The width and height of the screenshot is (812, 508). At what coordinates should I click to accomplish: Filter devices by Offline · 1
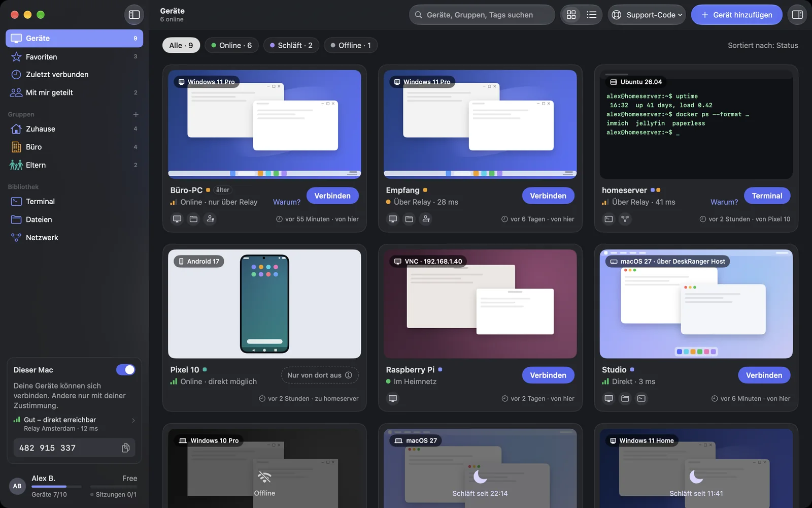point(351,45)
